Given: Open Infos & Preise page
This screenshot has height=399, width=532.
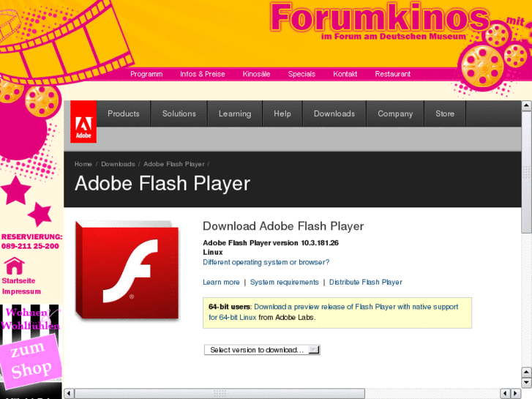Looking at the screenshot, I should click(203, 74).
